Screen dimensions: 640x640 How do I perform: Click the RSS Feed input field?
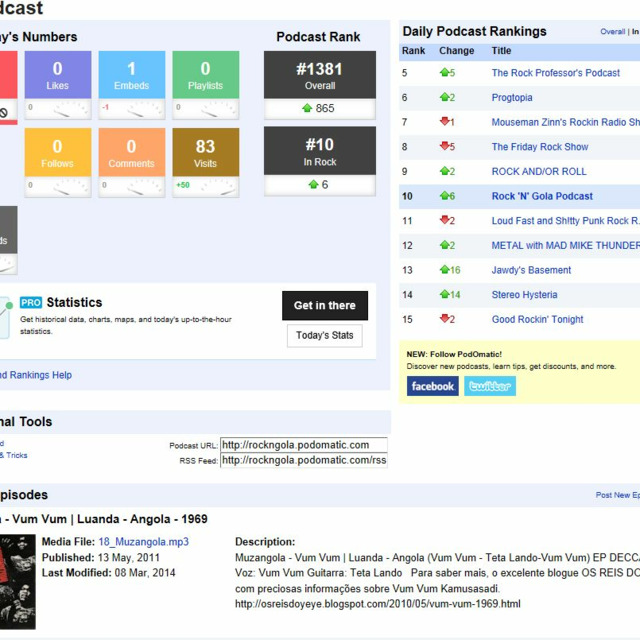pyautogui.click(x=303, y=460)
